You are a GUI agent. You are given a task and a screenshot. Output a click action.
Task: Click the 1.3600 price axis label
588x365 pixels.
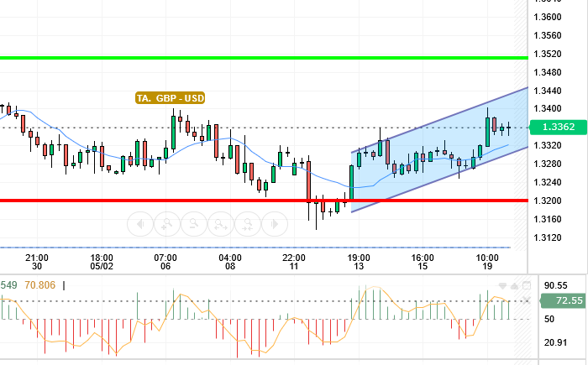pyautogui.click(x=548, y=17)
